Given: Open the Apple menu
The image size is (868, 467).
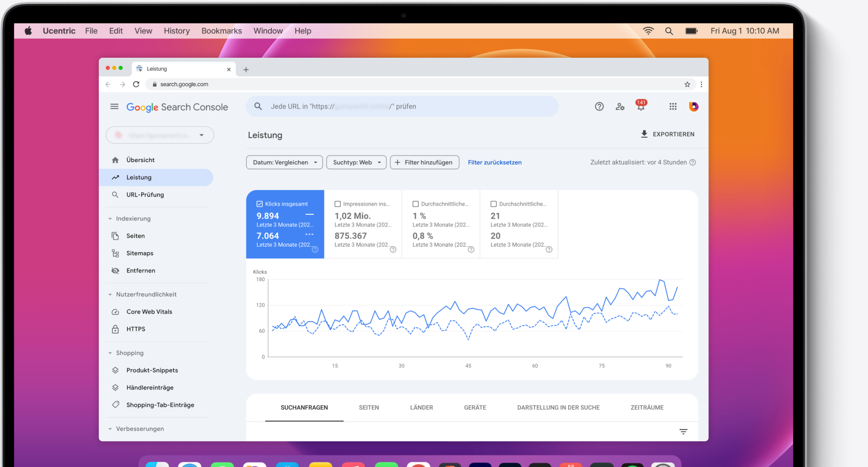Looking at the screenshot, I should point(28,31).
